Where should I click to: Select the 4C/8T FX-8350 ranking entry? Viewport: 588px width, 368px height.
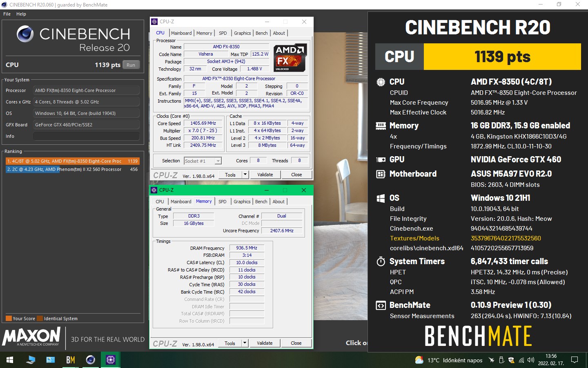tap(72, 161)
